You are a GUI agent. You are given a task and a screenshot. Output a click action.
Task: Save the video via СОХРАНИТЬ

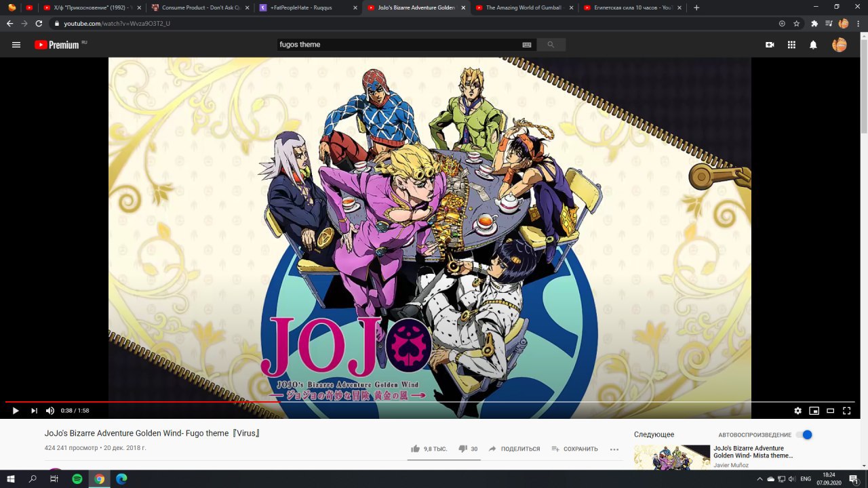pyautogui.click(x=574, y=449)
